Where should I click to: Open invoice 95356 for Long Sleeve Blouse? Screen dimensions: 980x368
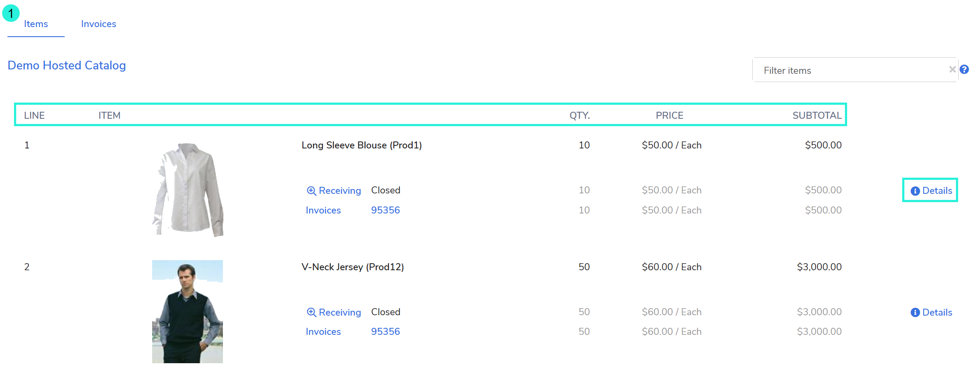pos(385,210)
